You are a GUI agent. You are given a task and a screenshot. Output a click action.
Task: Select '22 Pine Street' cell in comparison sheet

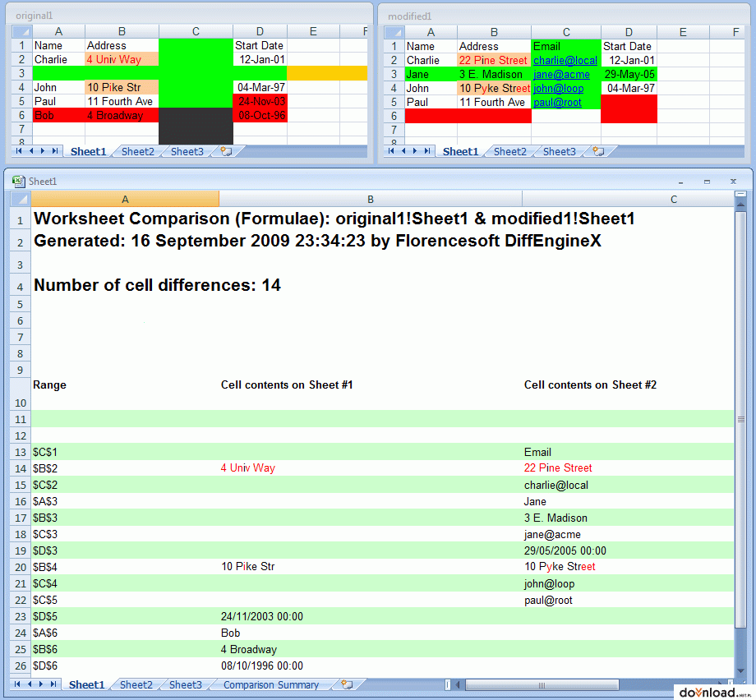click(x=629, y=468)
